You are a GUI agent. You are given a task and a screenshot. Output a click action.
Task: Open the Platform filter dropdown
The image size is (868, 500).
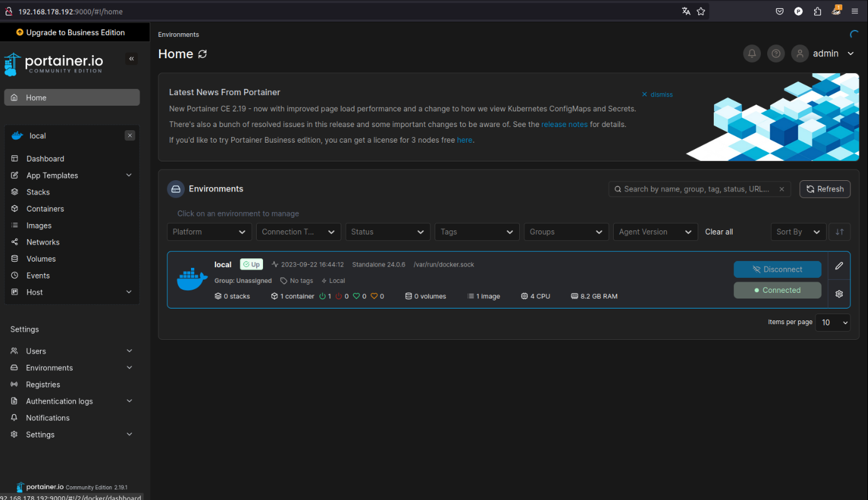[209, 232]
